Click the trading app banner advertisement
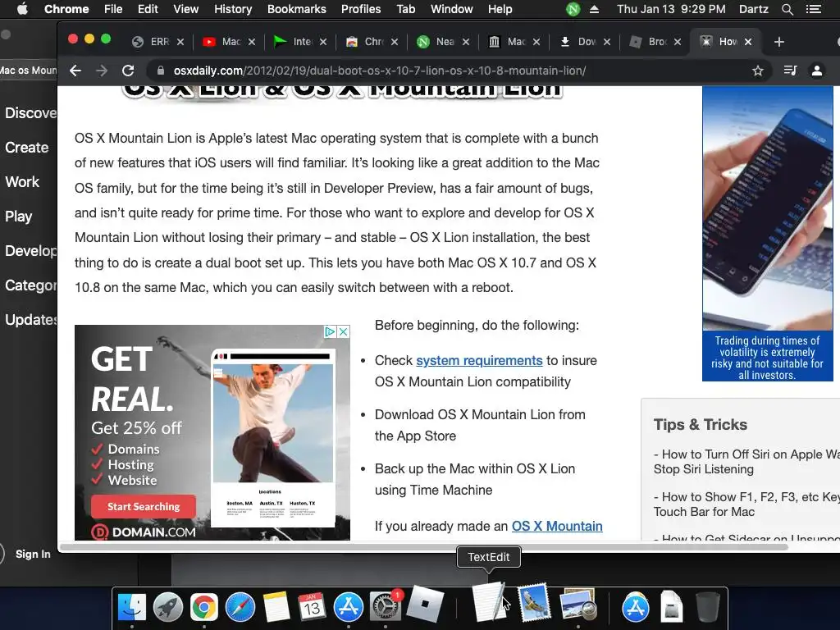The height and width of the screenshot is (630, 840). [x=768, y=234]
